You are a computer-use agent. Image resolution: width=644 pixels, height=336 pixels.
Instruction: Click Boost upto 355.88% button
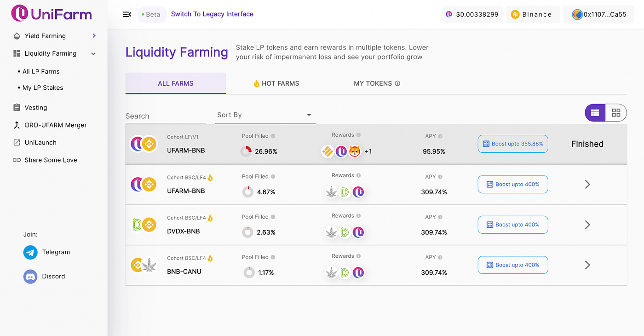point(513,144)
